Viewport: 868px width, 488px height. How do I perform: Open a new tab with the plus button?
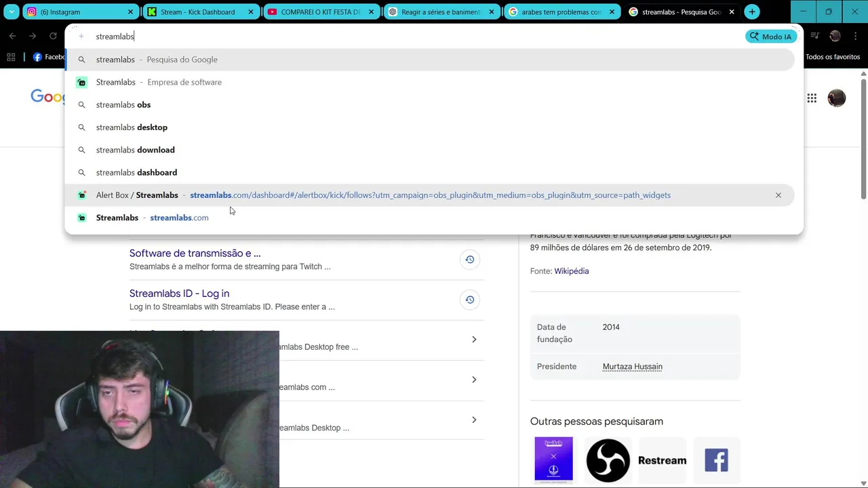click(x=752, y=12)
